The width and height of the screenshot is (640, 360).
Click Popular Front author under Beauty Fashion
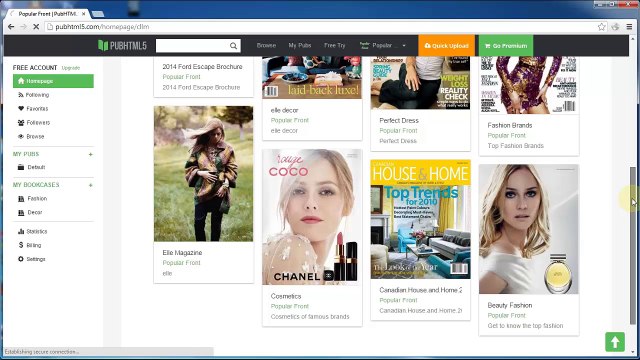[x=506, y=316]
